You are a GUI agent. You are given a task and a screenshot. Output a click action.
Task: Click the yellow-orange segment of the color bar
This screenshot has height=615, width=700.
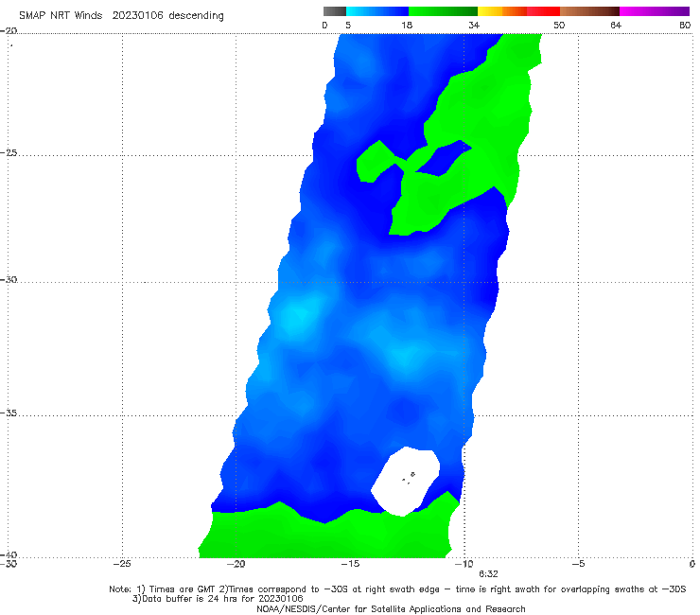(502, 11)
